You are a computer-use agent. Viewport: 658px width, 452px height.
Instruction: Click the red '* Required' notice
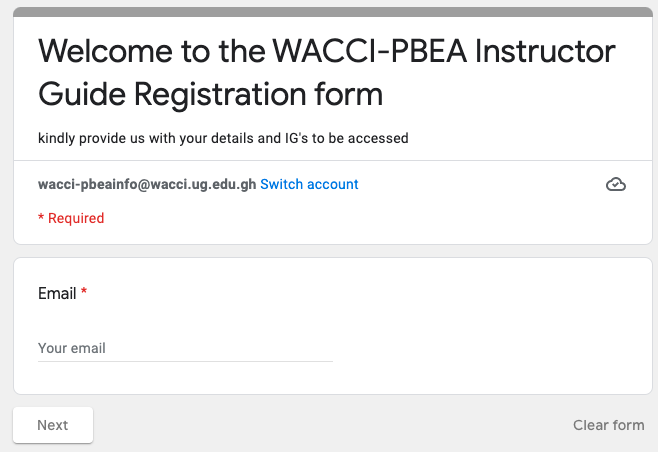[71, 218]
